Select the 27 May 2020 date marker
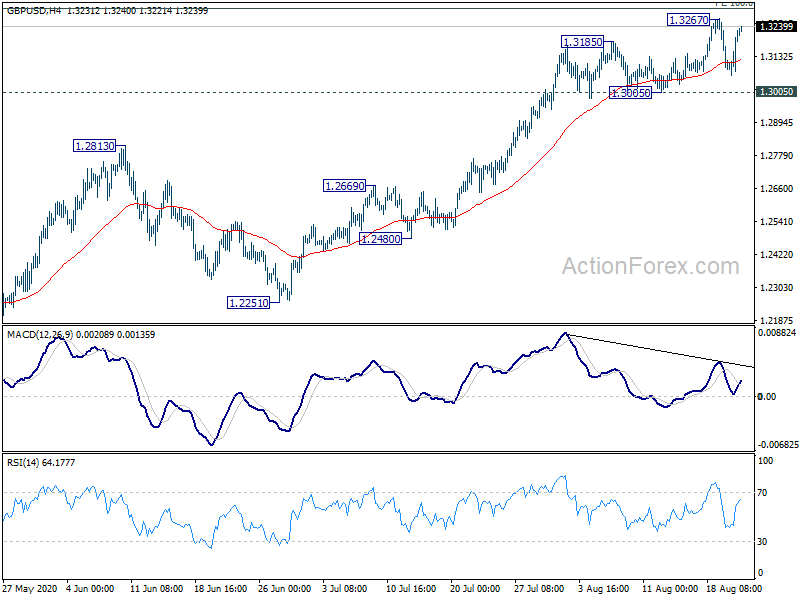The width and height of the screenshot is (800, 600). tap(31, 589)
